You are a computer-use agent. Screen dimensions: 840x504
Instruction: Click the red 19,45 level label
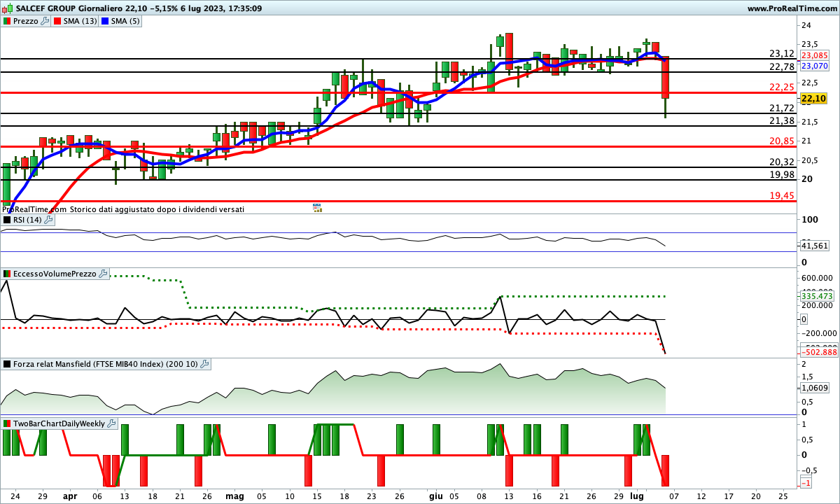(782, 195)
